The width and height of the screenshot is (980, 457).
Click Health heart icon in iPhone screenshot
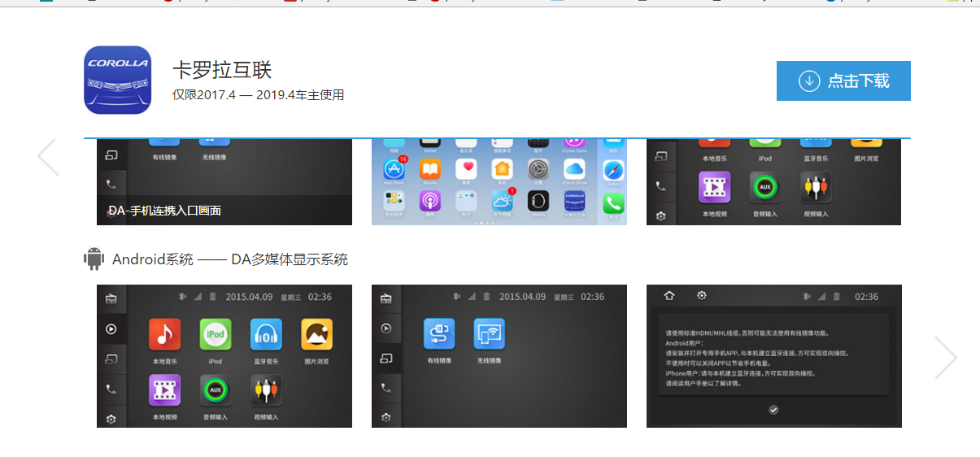click(466, 169)
